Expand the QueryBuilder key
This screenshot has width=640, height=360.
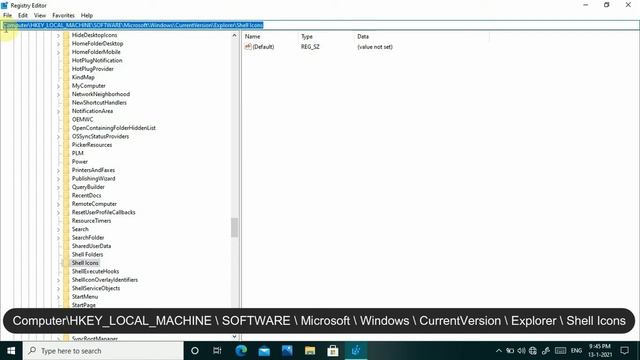coord(58,187)
